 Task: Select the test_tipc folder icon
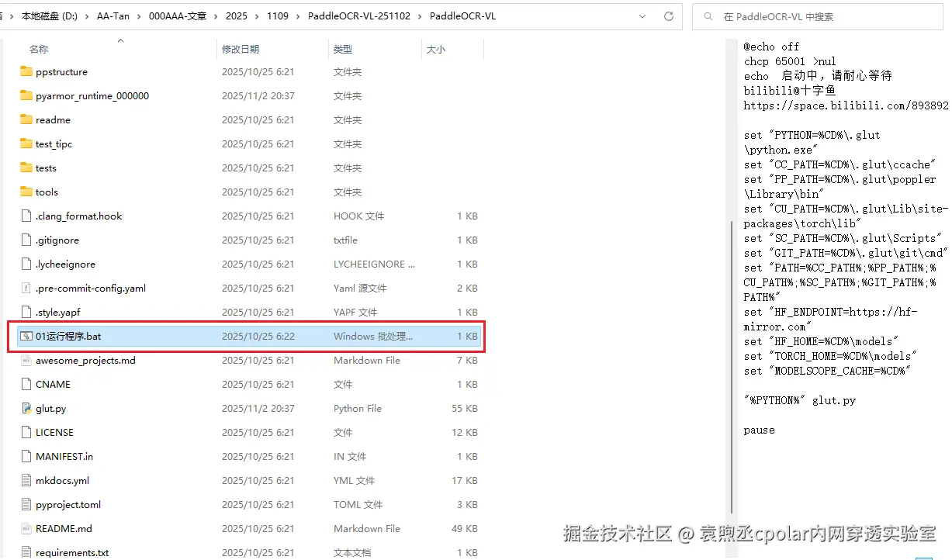click(x=26, y=144)
